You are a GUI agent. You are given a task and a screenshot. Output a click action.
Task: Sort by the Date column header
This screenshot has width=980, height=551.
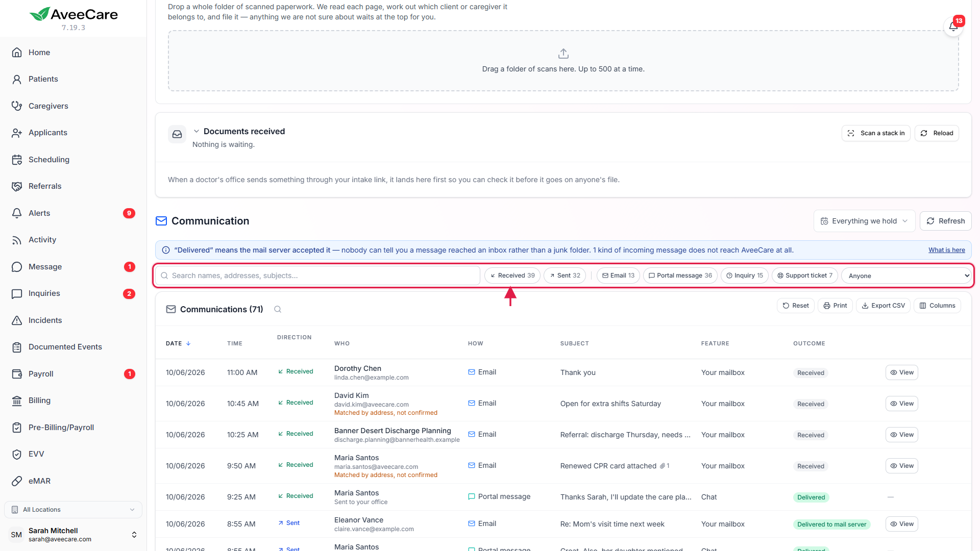(178, 343)
